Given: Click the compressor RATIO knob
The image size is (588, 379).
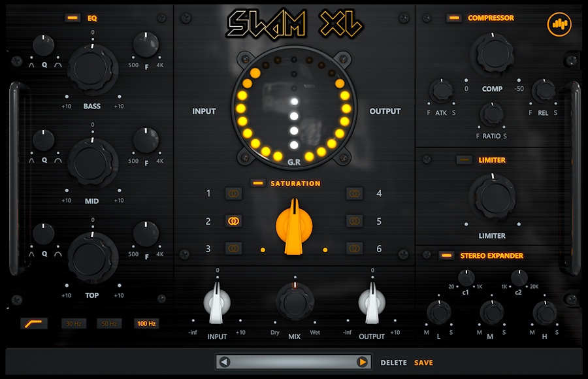Looking at the screenshot, I should click(x=491, y=114).
